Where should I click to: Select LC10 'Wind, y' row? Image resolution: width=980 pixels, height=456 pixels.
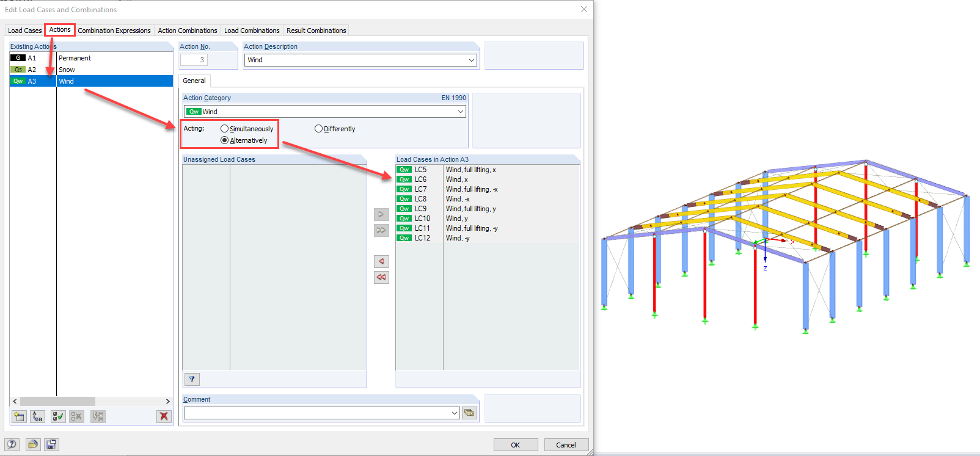point(488,219)
